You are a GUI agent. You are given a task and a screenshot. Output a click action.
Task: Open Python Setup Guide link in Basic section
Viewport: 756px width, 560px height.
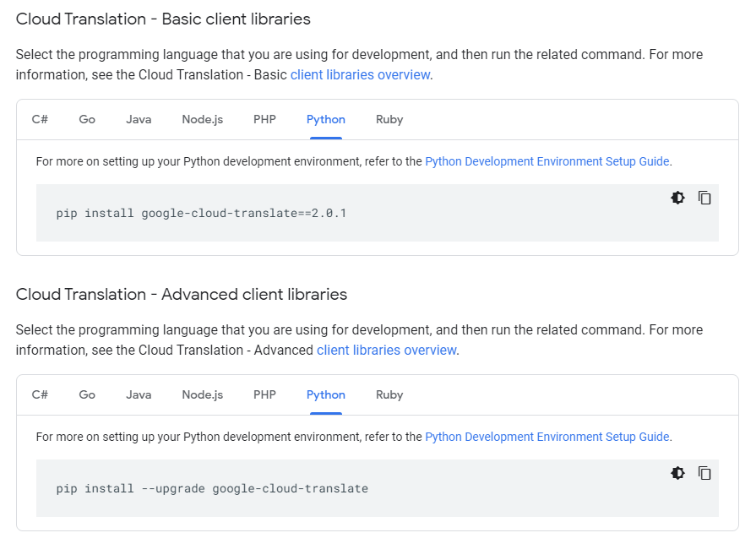click(547, 161)
